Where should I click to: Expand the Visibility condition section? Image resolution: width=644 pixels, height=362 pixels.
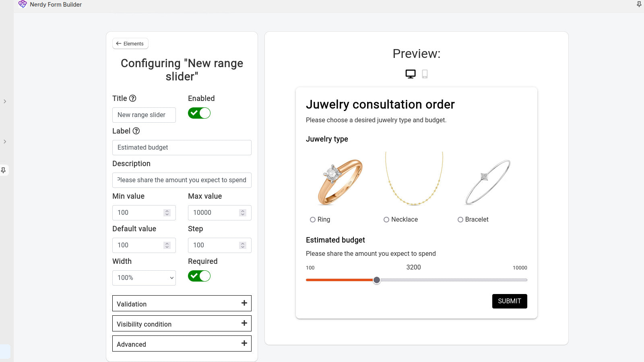[x=182, y=323]
